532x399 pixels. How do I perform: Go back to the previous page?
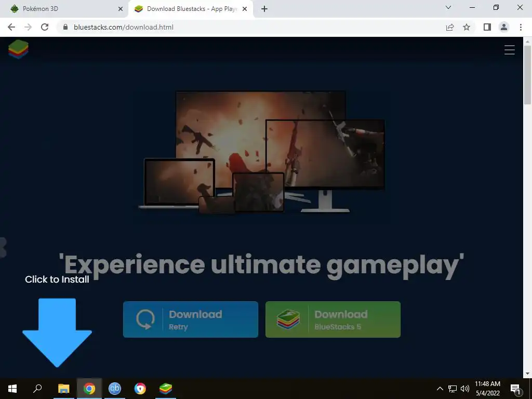pyautogui.click(x=11, y=27)
